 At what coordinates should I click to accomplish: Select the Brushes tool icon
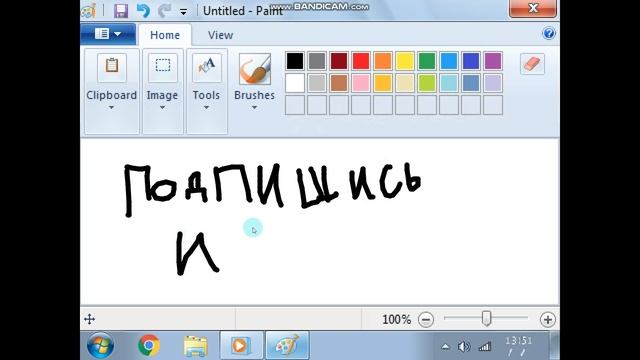pyautogui.click(x=255, y=69)
